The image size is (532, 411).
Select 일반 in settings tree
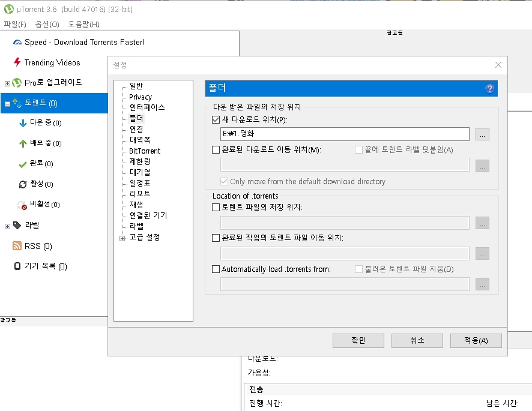point(136,86)
